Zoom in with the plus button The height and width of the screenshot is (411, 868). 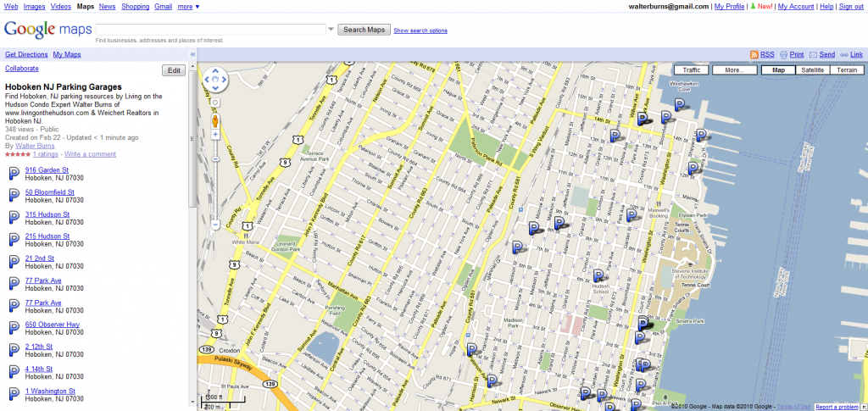coord(215,135)
